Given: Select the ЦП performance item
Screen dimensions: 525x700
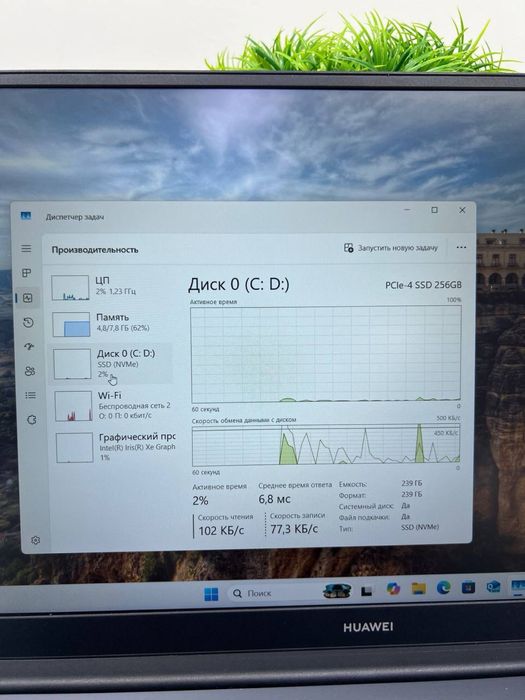Looking at the screenshot, I should 111,287.
